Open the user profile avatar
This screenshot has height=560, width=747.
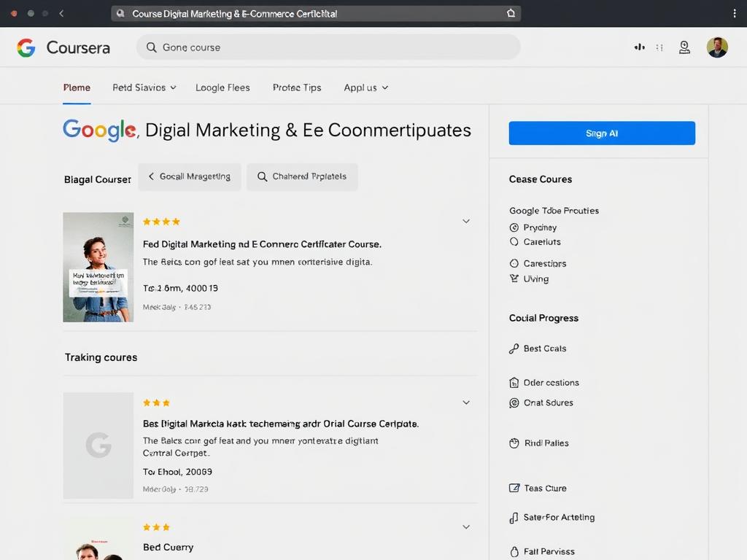coord(717,47)
